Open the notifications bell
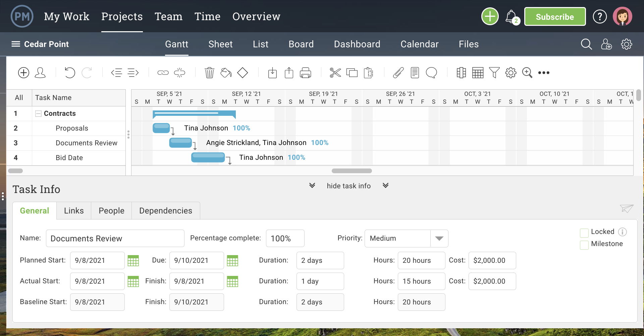Image resolution: width=644 pixels, height=336 pixels. (x=512, y=17)
